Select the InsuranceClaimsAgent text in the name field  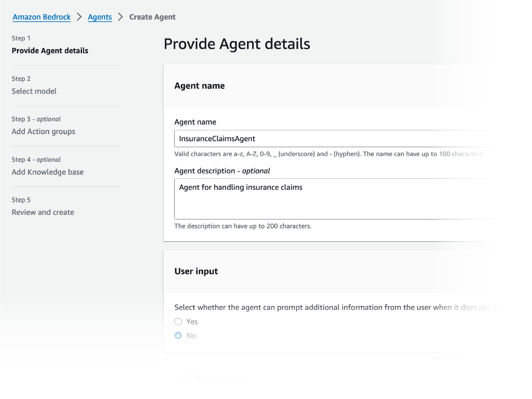click(216, 138)
